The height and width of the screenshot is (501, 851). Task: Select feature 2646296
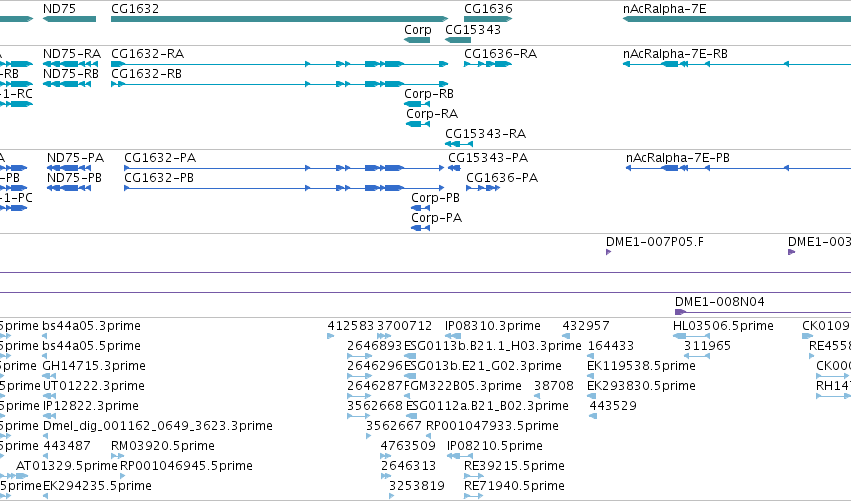pos(359,376)
